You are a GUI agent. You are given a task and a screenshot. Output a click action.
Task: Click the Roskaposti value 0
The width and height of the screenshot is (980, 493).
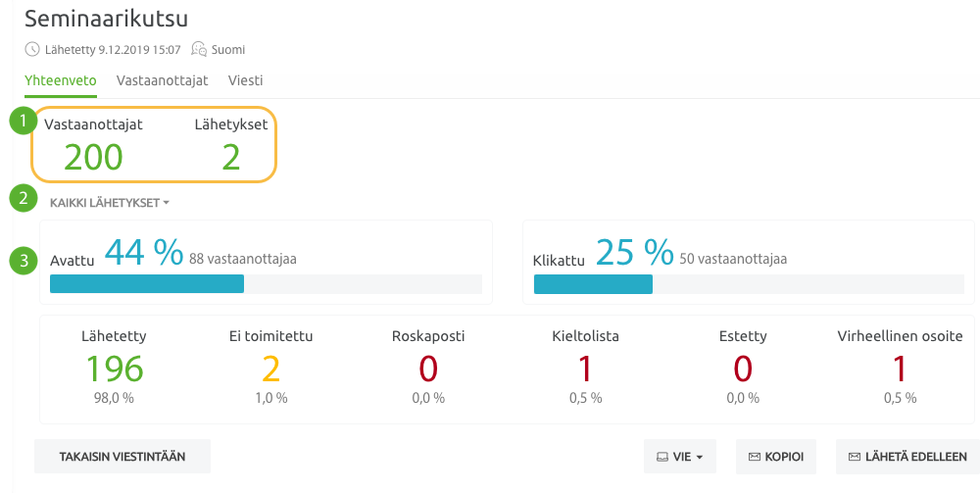[428, 369]
